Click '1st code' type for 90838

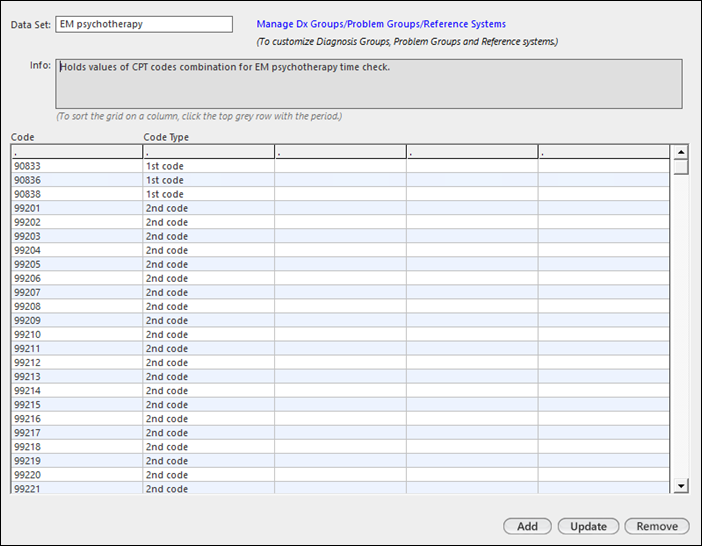coord(209,194)
